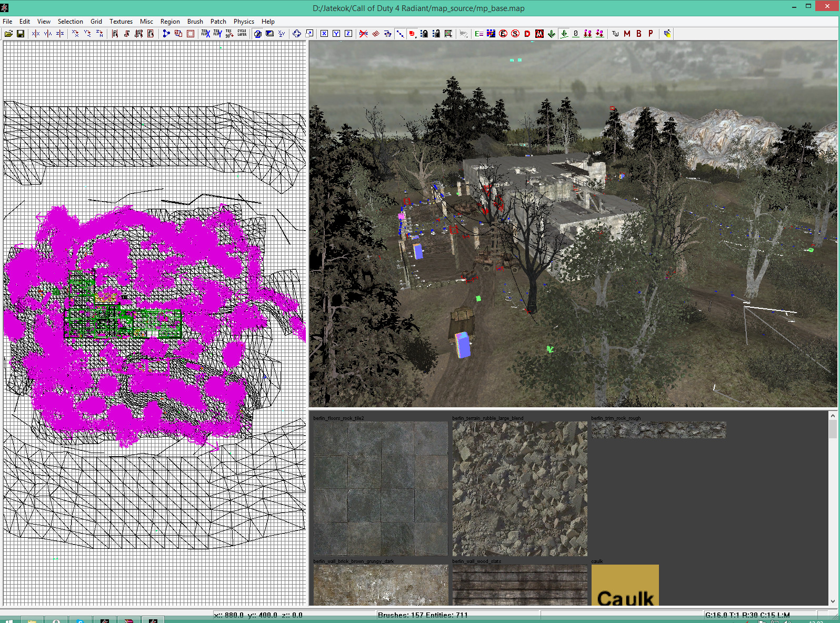This screenshot has width=840, height=623.
Task: Flip selection along X axis
Action: pyautogui.click(x=36, y=34)
